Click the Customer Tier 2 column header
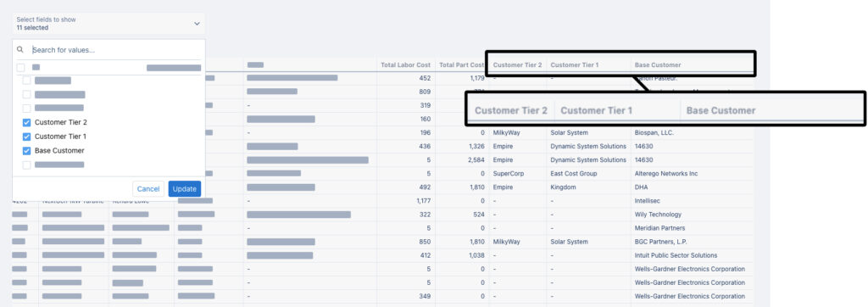The width and height of the screenshot is (868, 307). (x=518, y=65)
